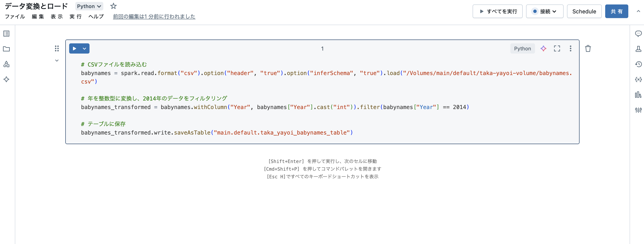Toggle the notebook favorite star
The width and height of the screenshot is (644, 244).
[113, 6]
